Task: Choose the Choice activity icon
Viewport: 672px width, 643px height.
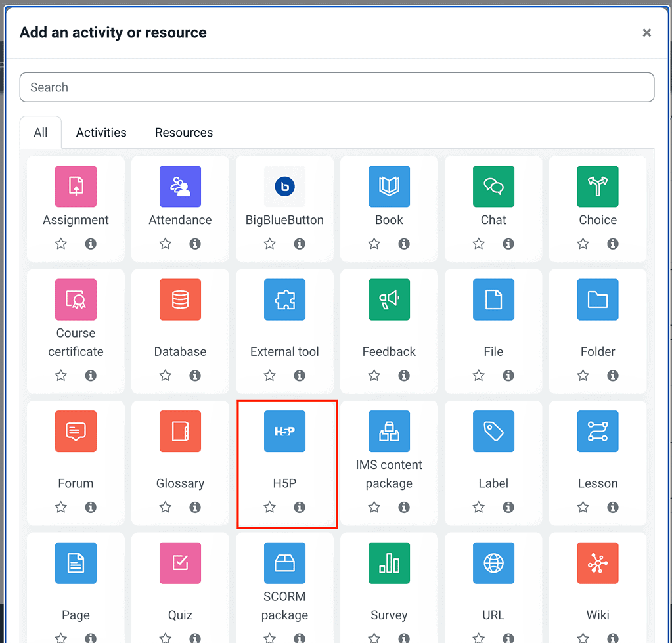Action: (598, 187)
